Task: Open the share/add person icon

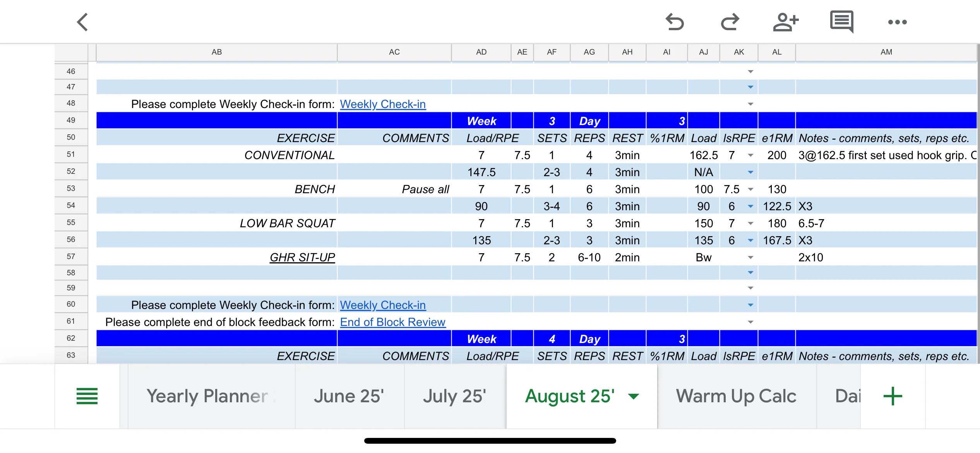Action: click(x=785, y=22)
